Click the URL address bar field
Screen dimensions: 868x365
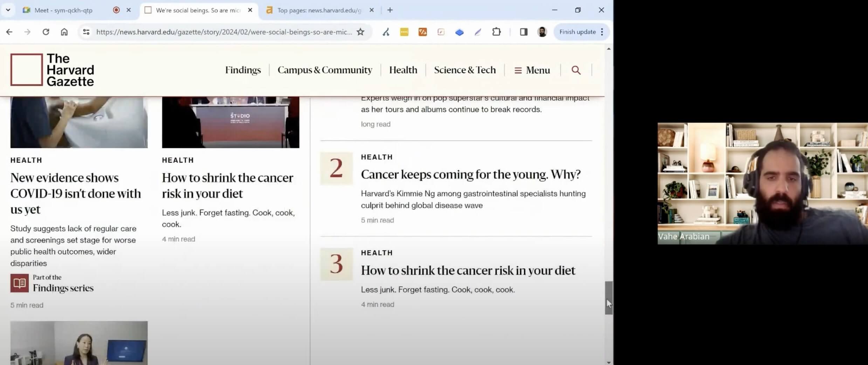click(224, 32)
